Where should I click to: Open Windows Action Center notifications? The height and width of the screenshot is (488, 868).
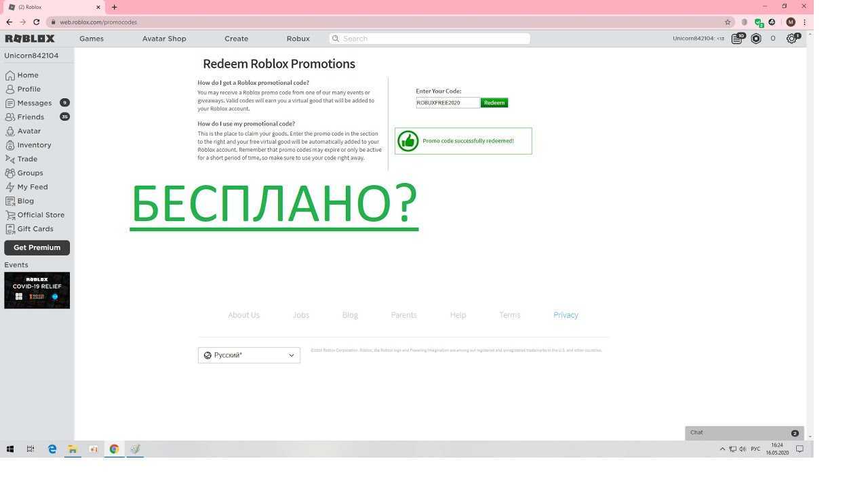click(x=800, y=449)
